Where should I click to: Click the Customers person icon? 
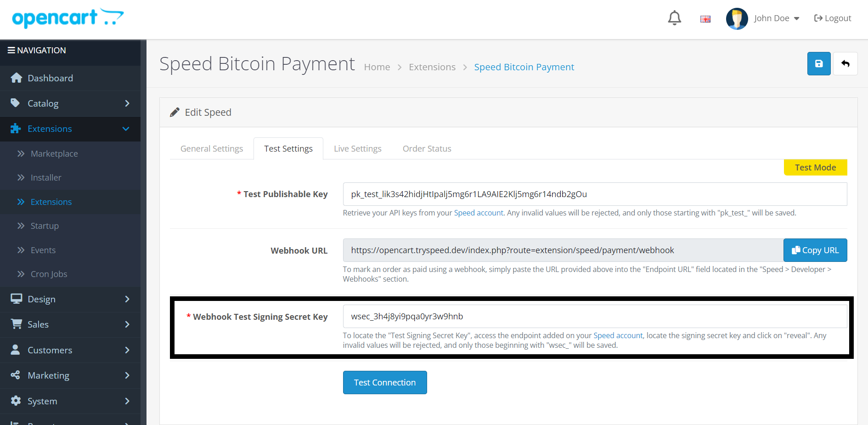click(15, 350)
